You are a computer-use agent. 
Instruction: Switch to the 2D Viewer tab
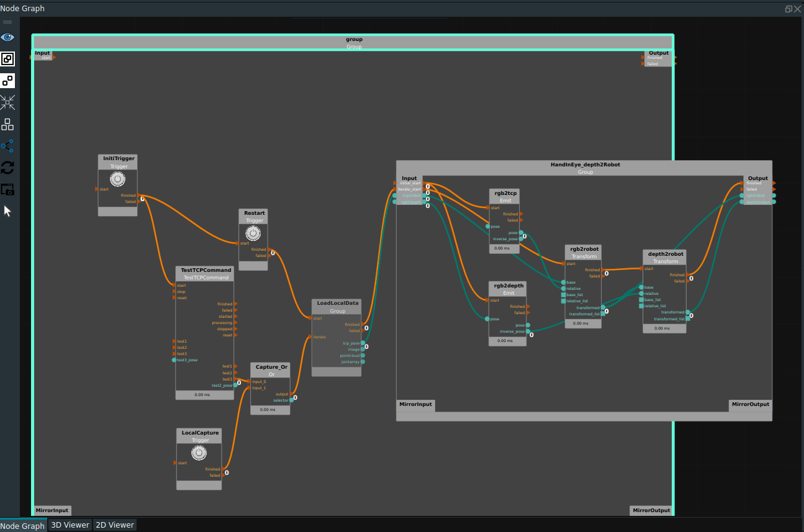pos(114,525)
